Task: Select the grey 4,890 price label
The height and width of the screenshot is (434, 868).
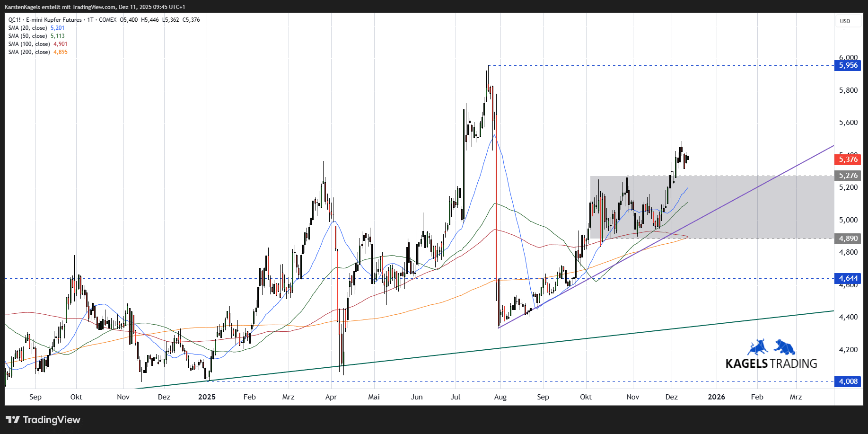Action: (x=848, y=239)
